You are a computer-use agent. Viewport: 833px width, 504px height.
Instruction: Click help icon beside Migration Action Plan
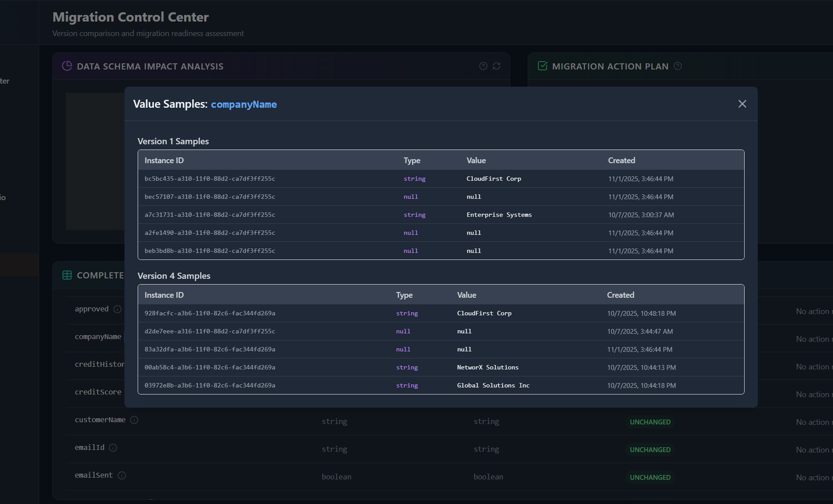(678, 66)
